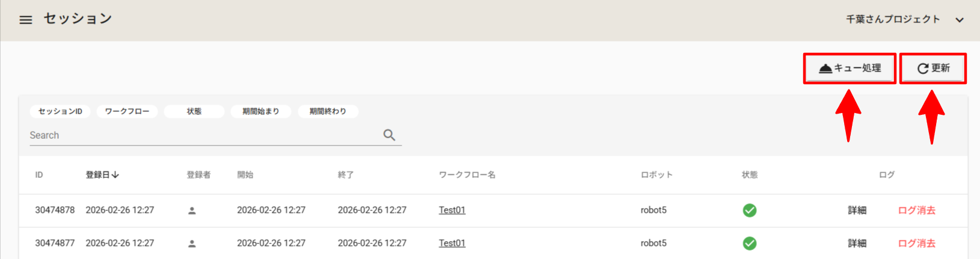Click the ワークフロー名 column header
980x259 pixels.
467,175
